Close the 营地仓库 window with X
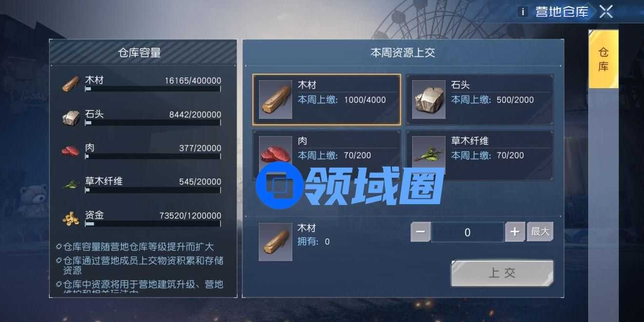This screenshot has height=322, width=644. (606, 11)
